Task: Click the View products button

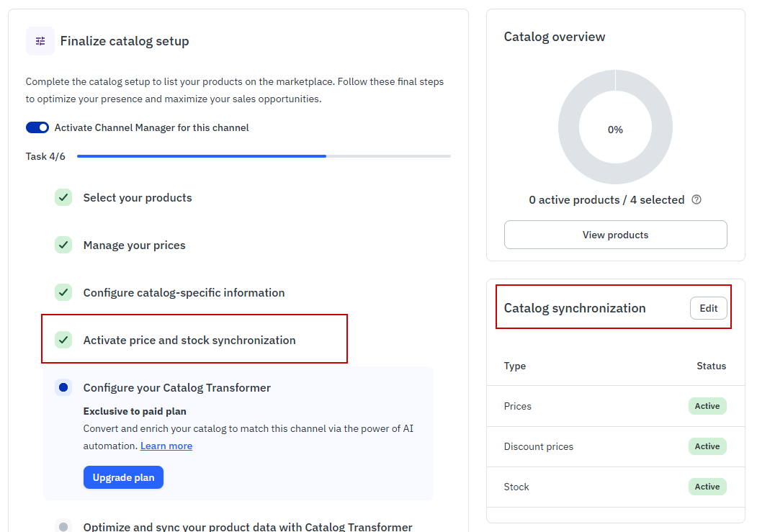Action: click(x=615, y=235)
